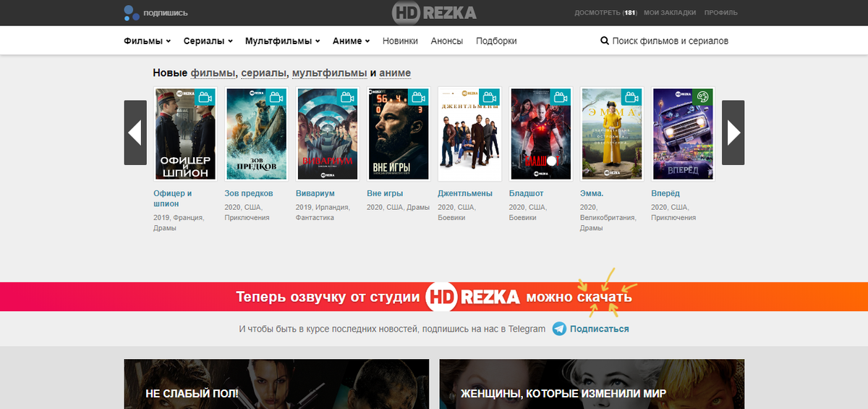Click the Подпишись text in header
The image size is (868, 409).
coord(166,13)
